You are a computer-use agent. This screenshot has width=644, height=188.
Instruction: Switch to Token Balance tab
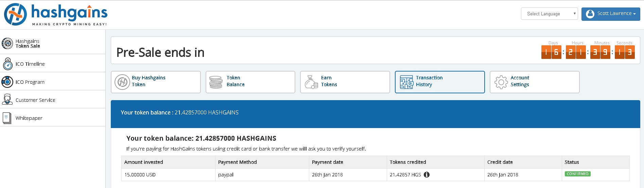coord(250,82)
